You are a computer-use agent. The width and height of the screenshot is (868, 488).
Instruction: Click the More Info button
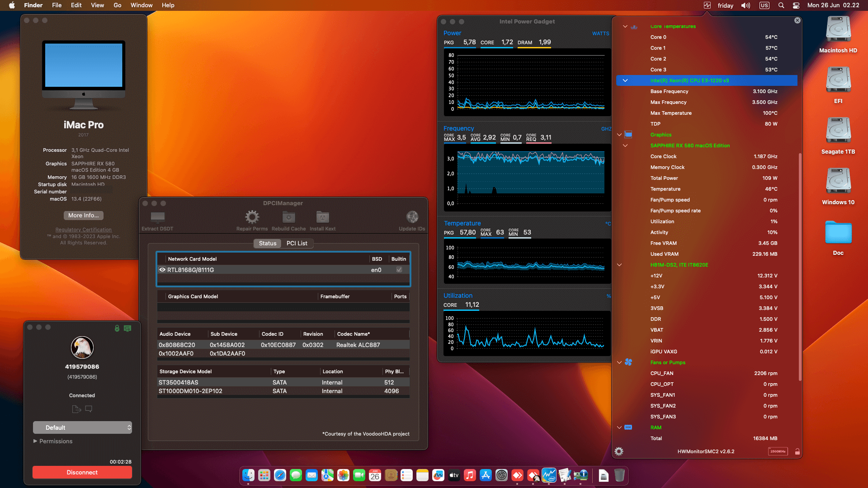click(83, 216)
